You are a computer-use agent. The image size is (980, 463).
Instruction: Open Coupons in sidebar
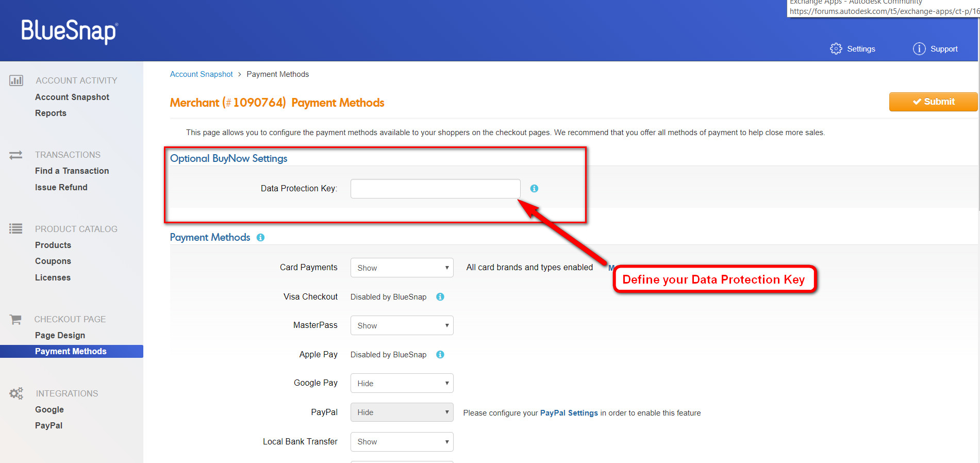pos(53,261)
